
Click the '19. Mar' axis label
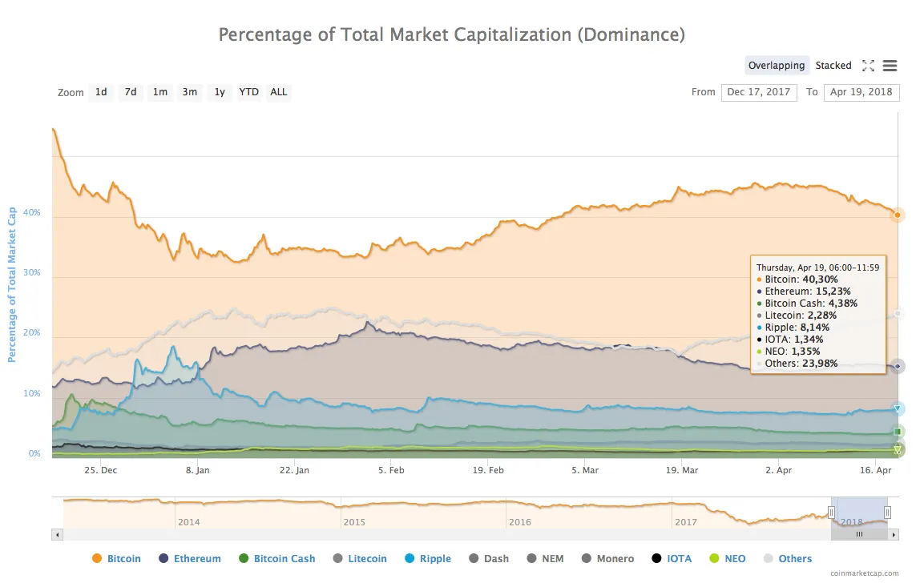pos(682,470)
